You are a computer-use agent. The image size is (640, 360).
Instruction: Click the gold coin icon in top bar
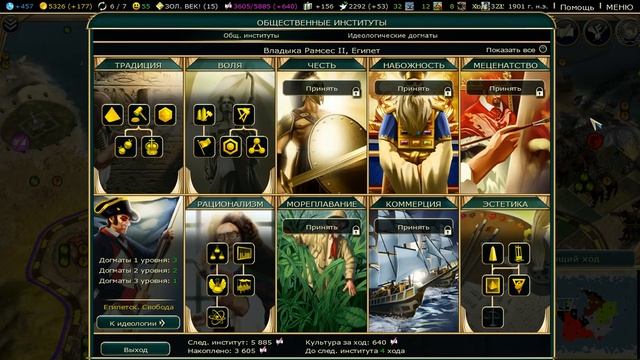coord(43,6)
